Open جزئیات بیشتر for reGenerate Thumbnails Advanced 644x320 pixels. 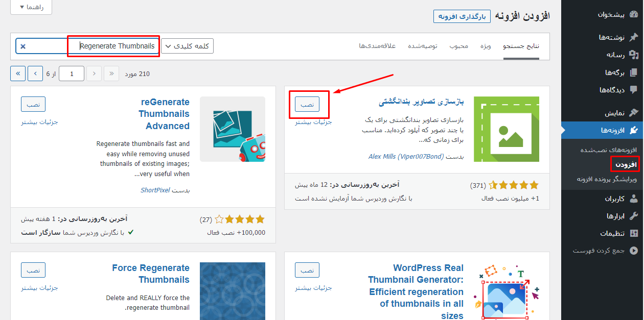[x=39, y=122]
